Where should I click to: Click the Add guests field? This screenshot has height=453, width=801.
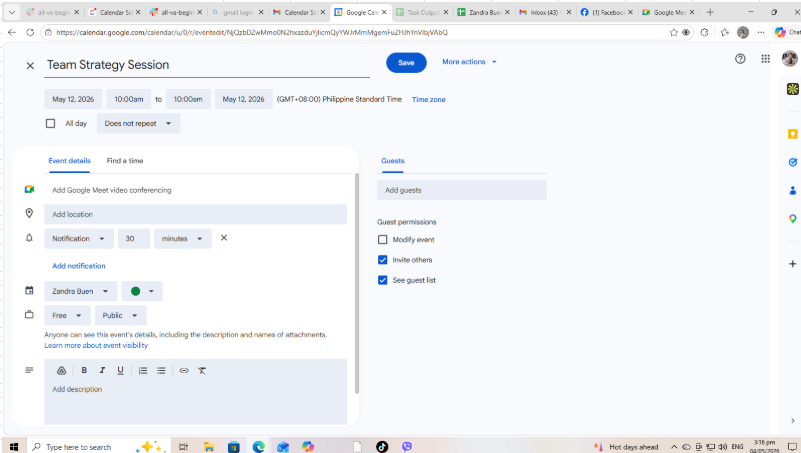pos(462,190)
